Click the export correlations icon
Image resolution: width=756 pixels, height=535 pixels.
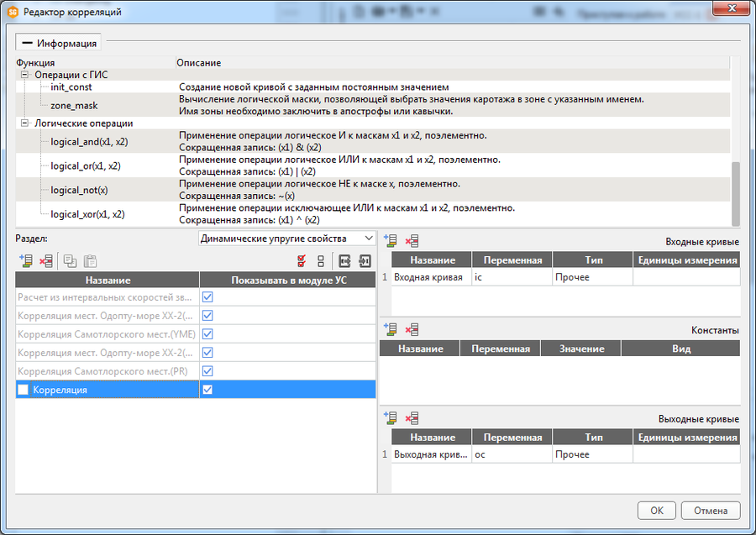(x=345, y=261)
